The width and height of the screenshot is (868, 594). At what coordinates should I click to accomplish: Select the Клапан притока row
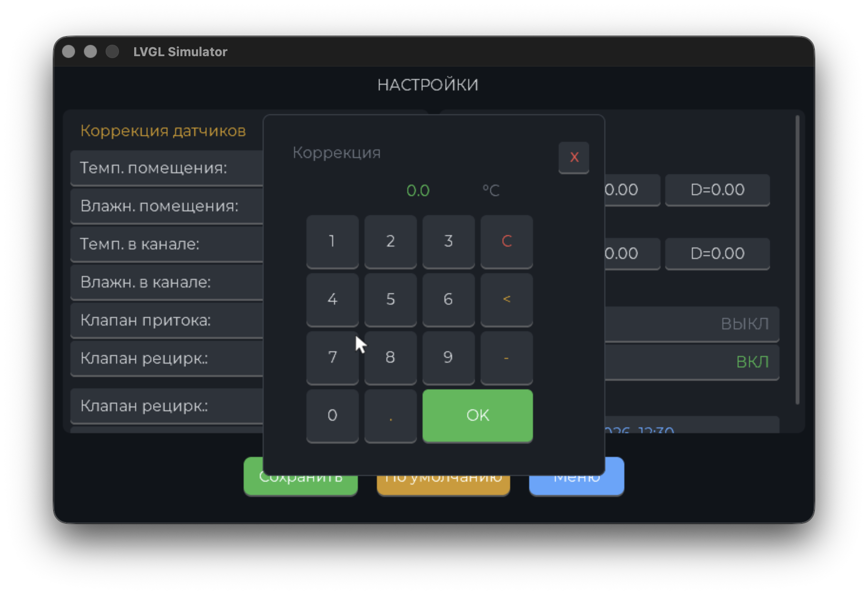coord(167,320)
